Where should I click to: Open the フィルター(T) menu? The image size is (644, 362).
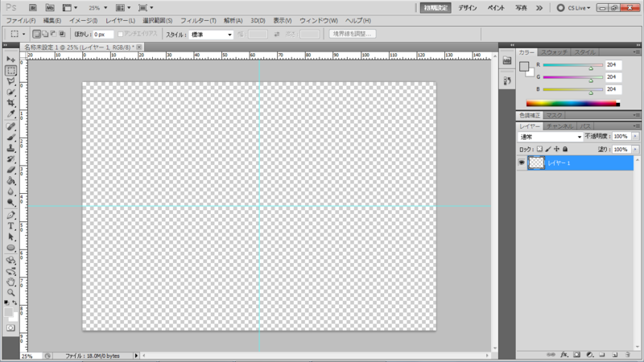(x=198, y=21)
